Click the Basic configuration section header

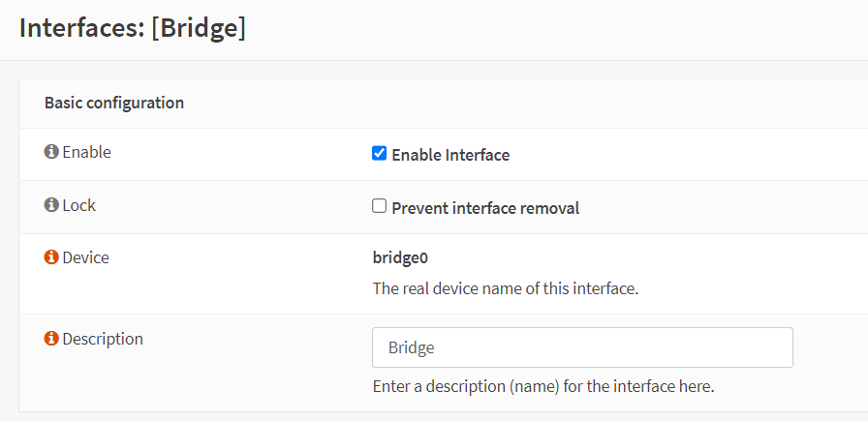coord(114,103)
